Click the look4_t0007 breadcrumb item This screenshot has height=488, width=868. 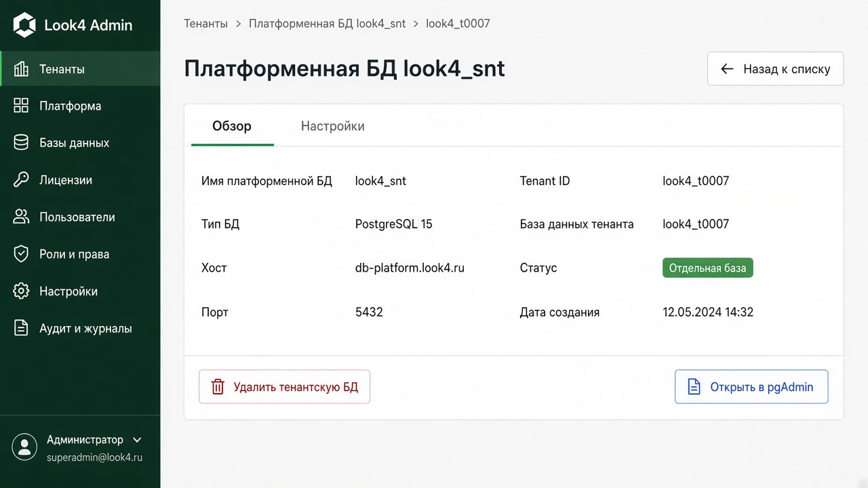pyautogui.click(x=458, y=23)
